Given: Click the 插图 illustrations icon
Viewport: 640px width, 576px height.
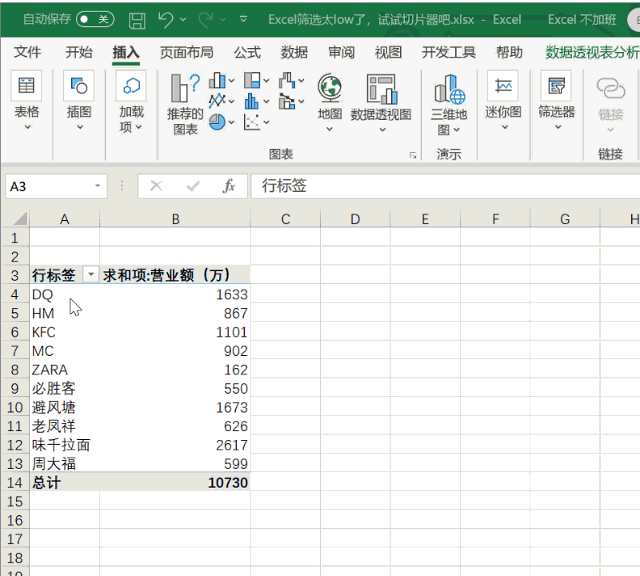Looking at the screenshot, I should 79,86.
